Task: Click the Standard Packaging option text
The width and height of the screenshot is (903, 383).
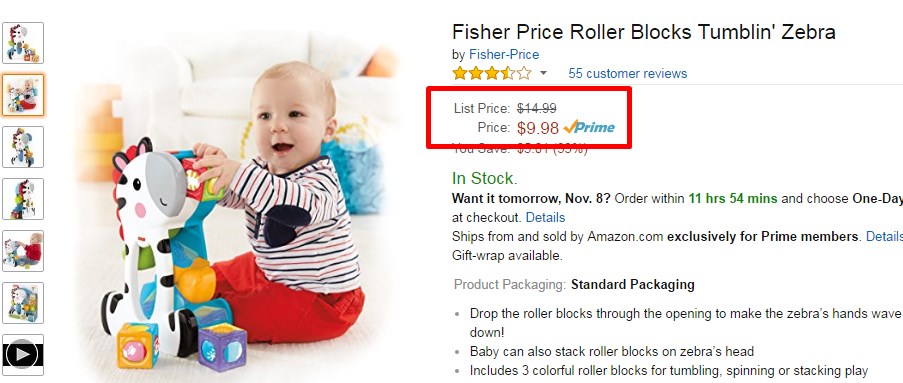Action: [x=632, y=285]
